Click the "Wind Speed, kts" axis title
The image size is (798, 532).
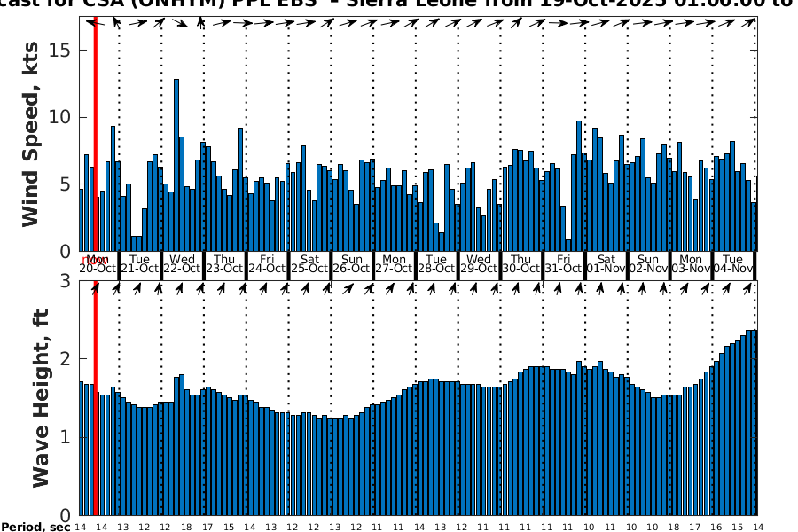[31, 133]
